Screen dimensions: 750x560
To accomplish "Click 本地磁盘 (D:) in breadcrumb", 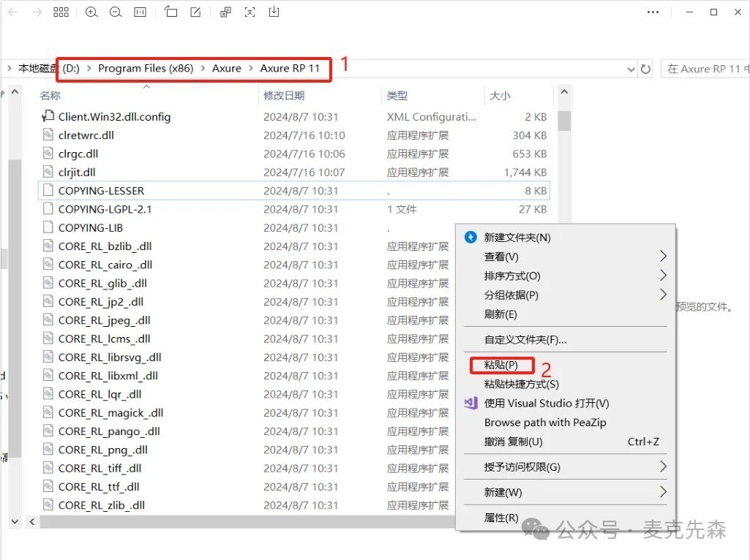I will pos(49,68).
